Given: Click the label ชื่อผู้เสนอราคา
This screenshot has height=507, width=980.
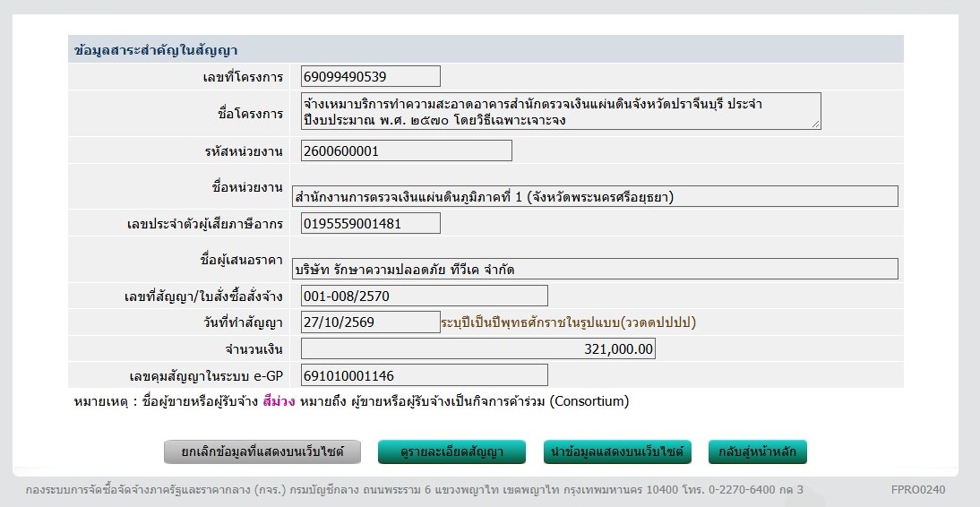Looking at the screenshot, I should tap(241, 260).
